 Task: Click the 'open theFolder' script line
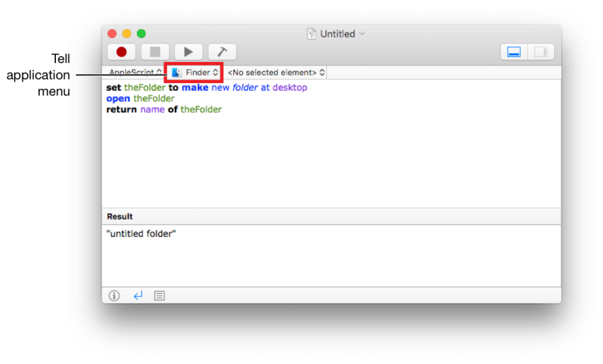tap(140, 98)
